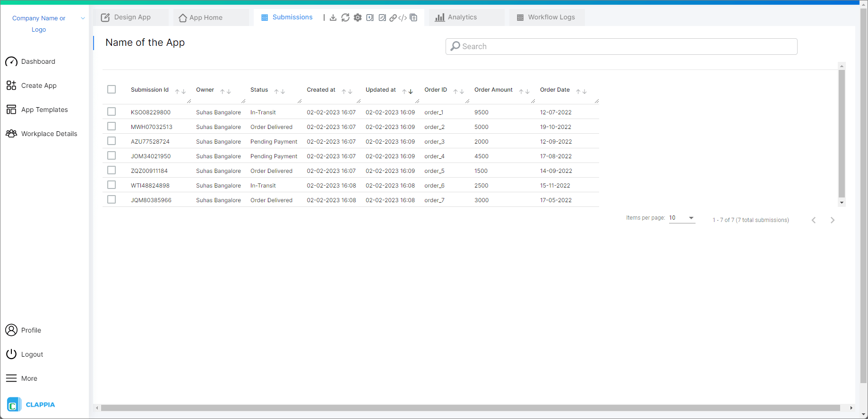The image size is (868, 419).
Task: Click the refresh submissions icon
Action: [345, 17]
